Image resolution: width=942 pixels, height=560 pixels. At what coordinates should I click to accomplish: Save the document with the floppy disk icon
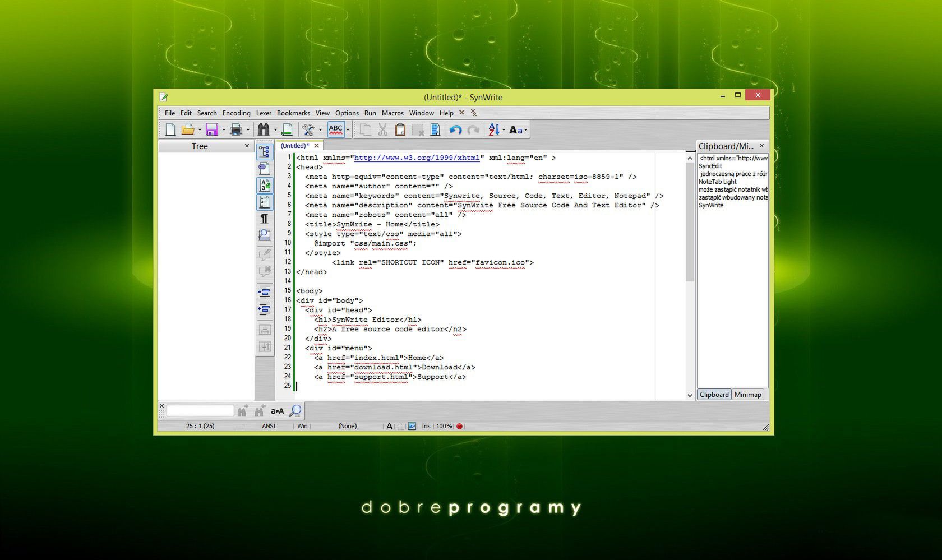pos(212,130)
